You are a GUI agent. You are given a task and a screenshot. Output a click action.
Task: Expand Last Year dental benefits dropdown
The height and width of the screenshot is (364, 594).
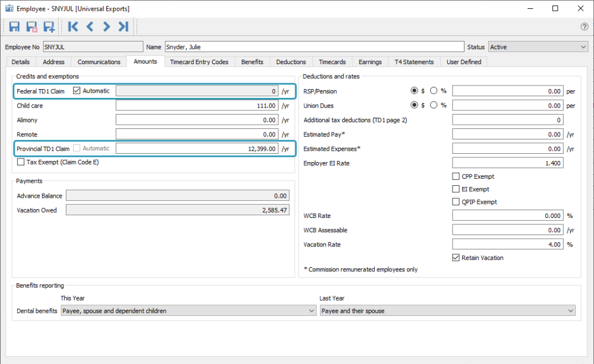coord(447,311)
